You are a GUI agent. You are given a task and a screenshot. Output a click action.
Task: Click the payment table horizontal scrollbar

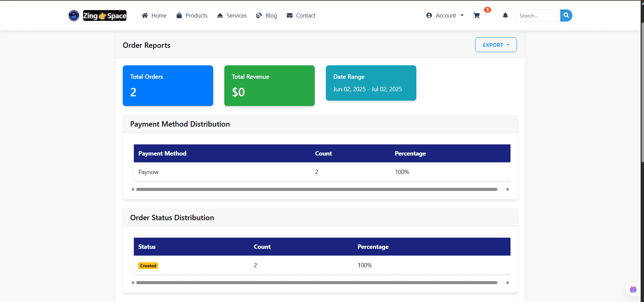[316, 189]
